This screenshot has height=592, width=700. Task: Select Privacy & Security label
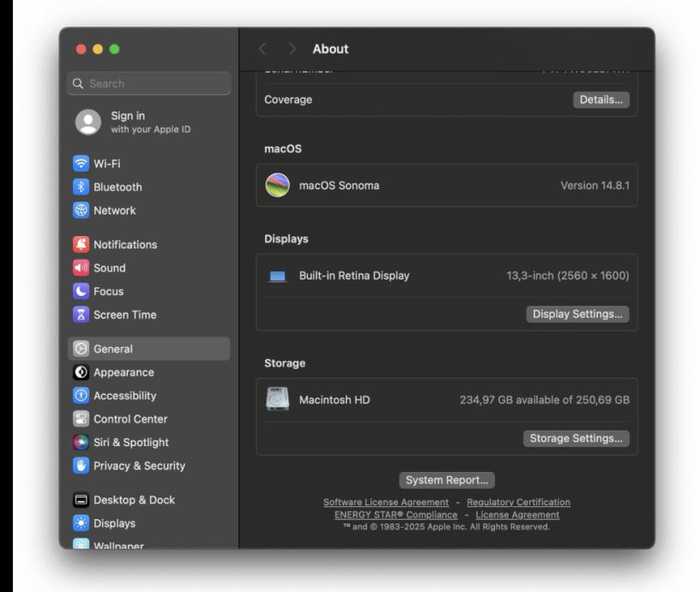pos(139,466)
